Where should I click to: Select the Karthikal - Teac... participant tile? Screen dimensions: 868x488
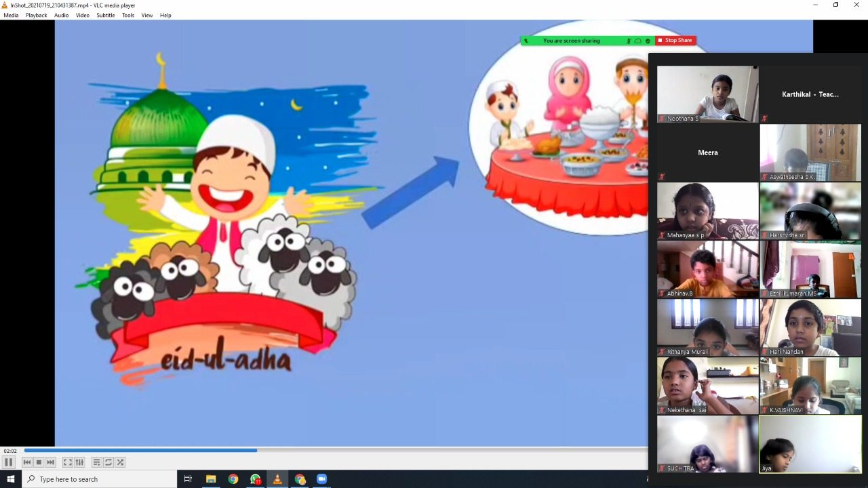coord(810,94)
